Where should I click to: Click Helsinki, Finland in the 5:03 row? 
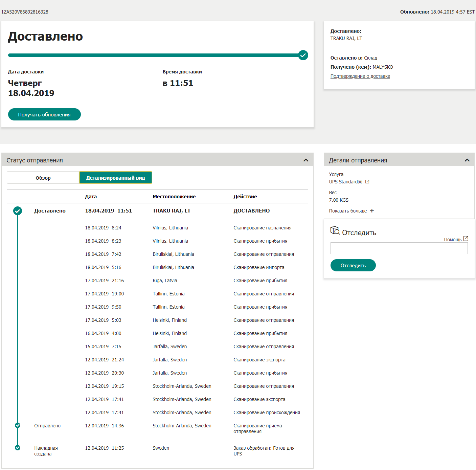click(x=169, y=320)
